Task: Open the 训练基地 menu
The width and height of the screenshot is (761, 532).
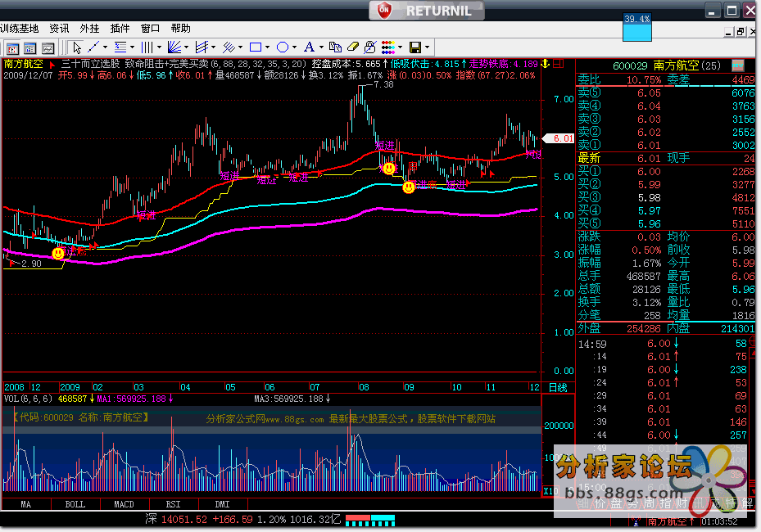Action: 20,29
